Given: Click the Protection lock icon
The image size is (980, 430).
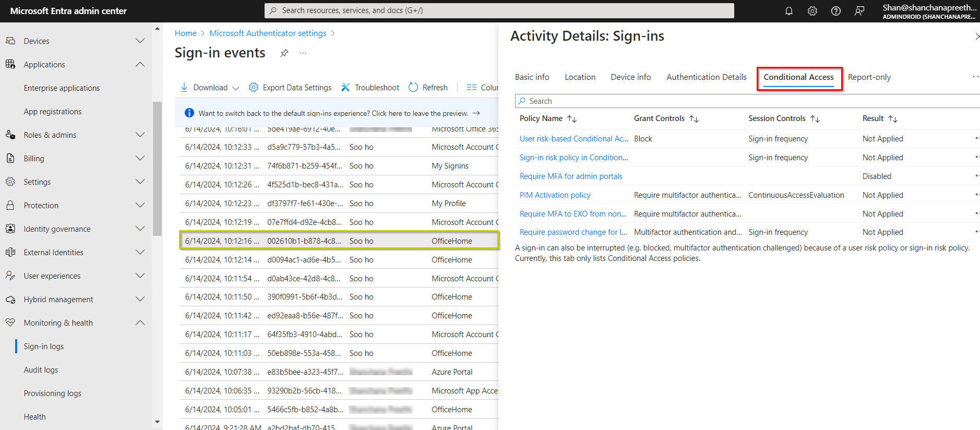Looking at the screenshot, I should point(10,205).
